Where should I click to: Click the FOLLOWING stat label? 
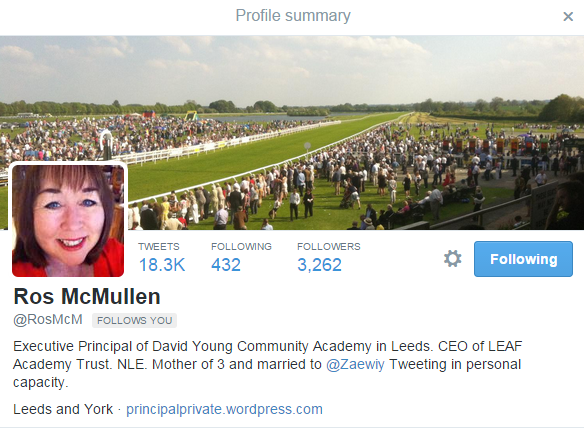pos(241,247)
